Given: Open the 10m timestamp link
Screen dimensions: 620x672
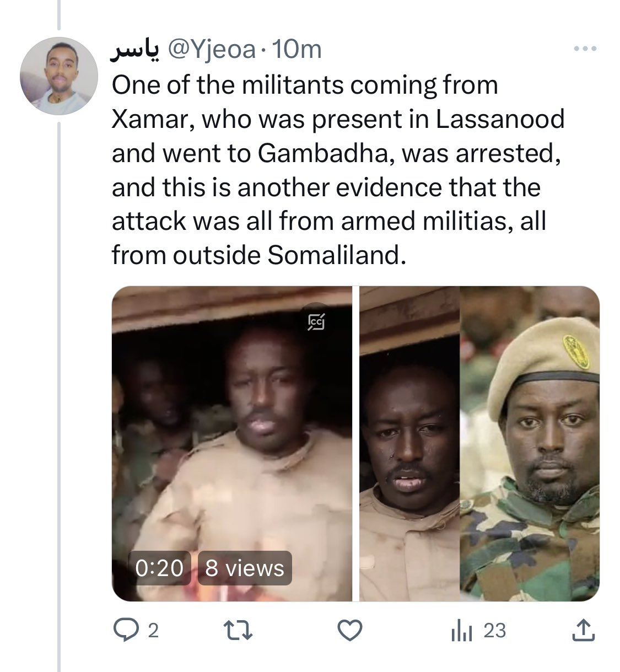Looking at the screenshot, I should click(x=297, y=50).
